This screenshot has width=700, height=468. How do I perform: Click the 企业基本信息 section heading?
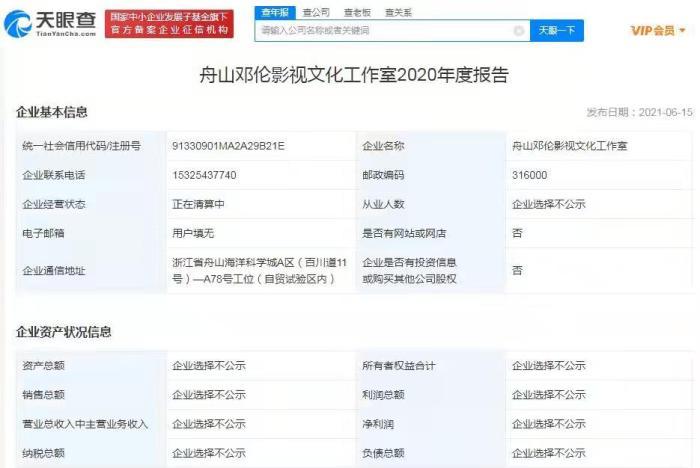tap(51, 112)
